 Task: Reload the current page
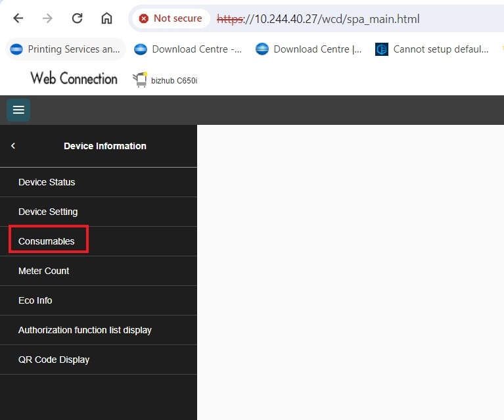point(77,18)
